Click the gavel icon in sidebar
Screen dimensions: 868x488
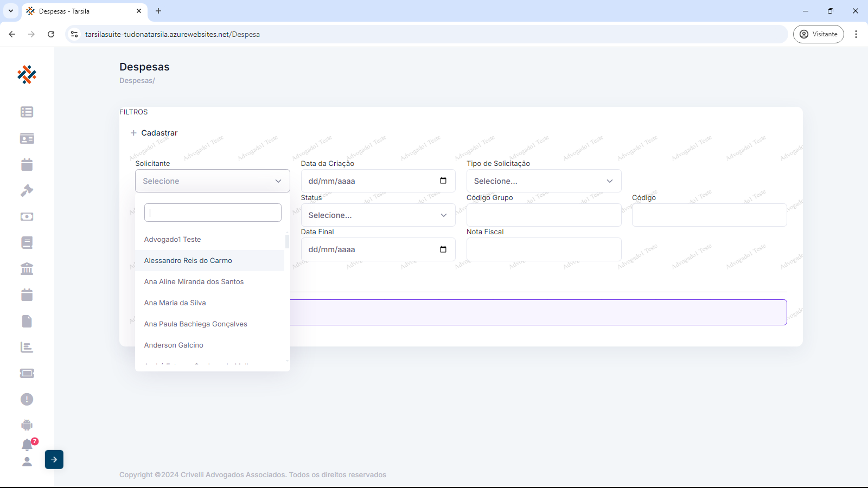[x=27, y=190]
